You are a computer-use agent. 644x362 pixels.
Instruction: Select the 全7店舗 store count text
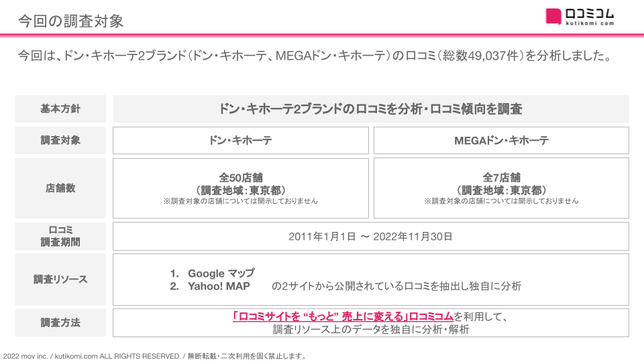[502, 178]
